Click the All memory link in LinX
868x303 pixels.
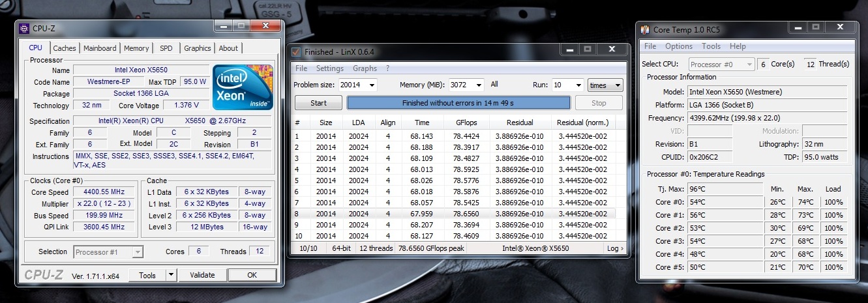[x=494, y=85]
